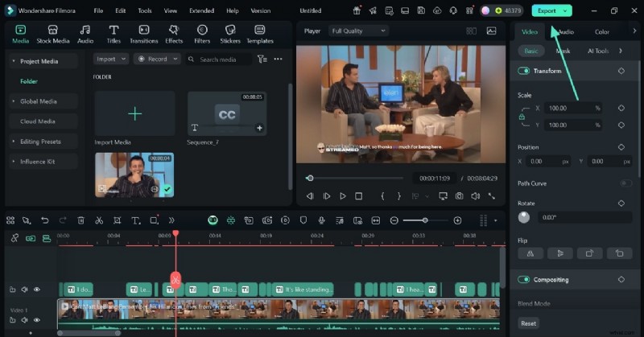
Task: Click the undo arrow in timeline toolbar
Action: [44, 220]
